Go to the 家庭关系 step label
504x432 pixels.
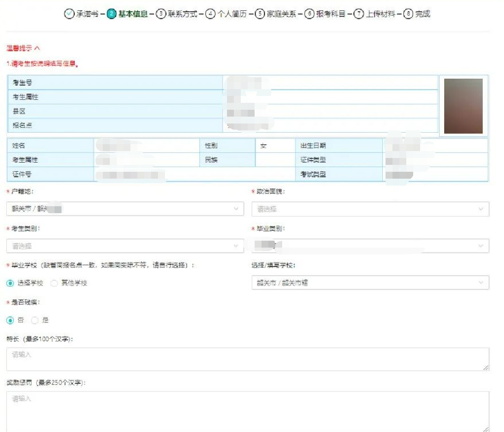click(281, 14)
